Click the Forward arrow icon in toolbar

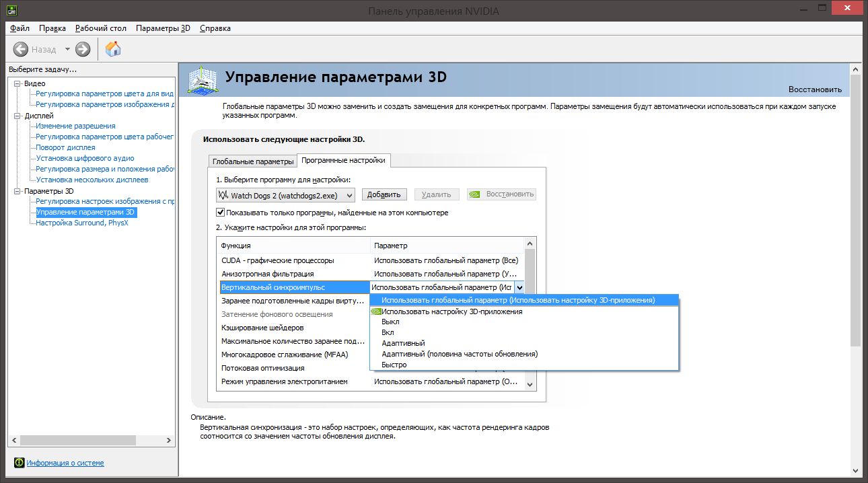click(x=83, y=49)
